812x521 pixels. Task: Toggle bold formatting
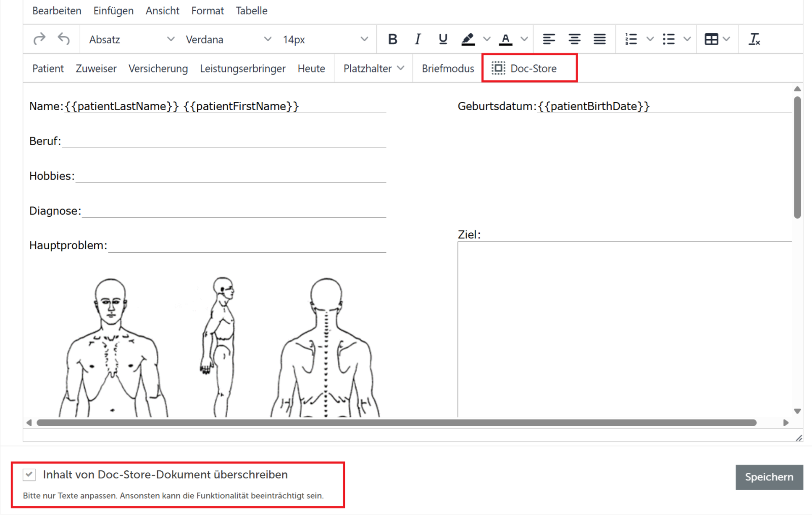(393, 39)
